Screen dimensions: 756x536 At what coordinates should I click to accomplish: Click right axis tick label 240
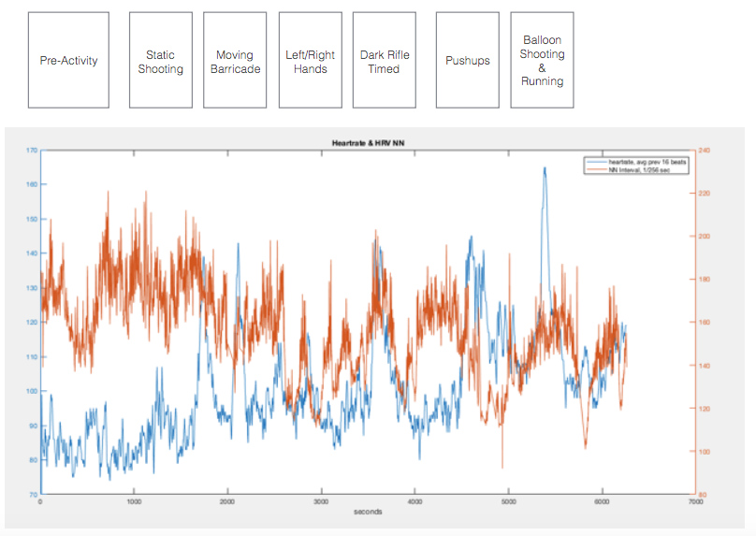(x=705, y=151)
